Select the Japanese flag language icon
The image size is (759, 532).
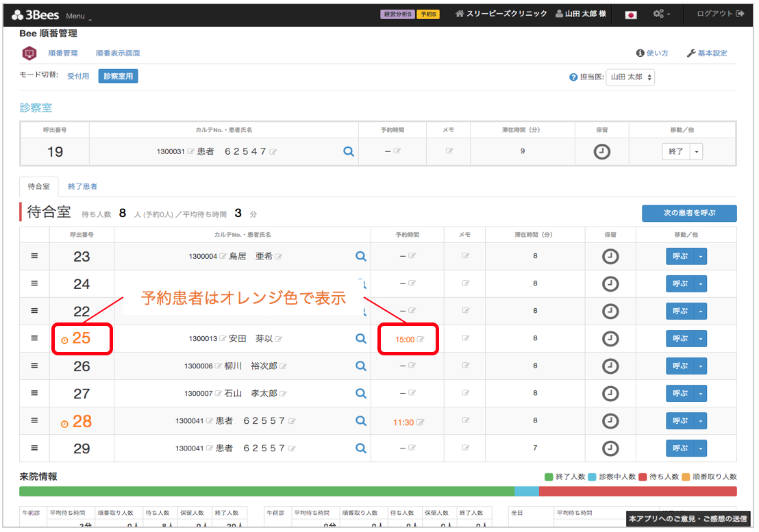tap(631, 15)
